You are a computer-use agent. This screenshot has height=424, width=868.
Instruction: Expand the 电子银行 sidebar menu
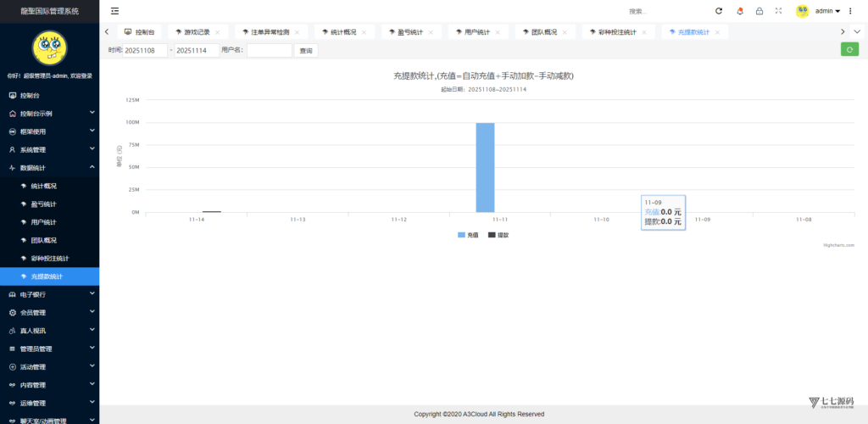coord(49,294)
